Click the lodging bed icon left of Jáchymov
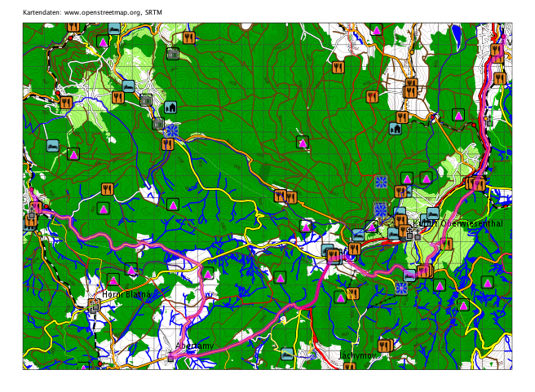The width and height of the screenshot is (535, 392). point(287,354)
